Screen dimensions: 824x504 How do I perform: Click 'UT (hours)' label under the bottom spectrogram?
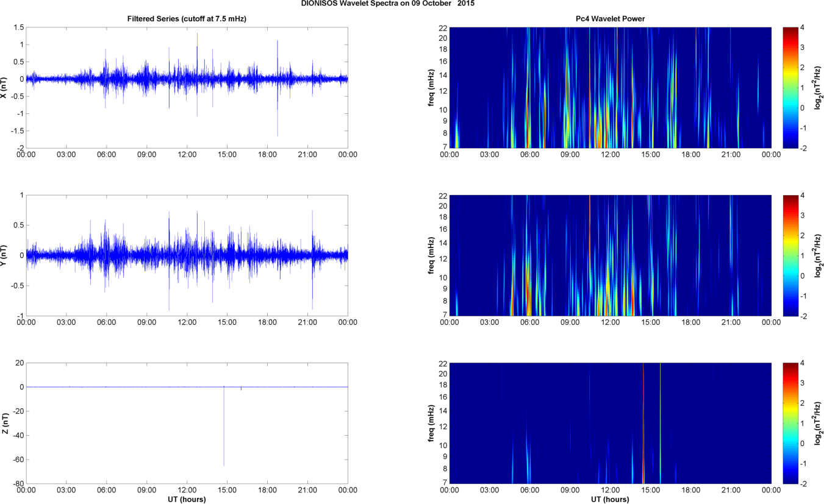(x=610, y=500)
